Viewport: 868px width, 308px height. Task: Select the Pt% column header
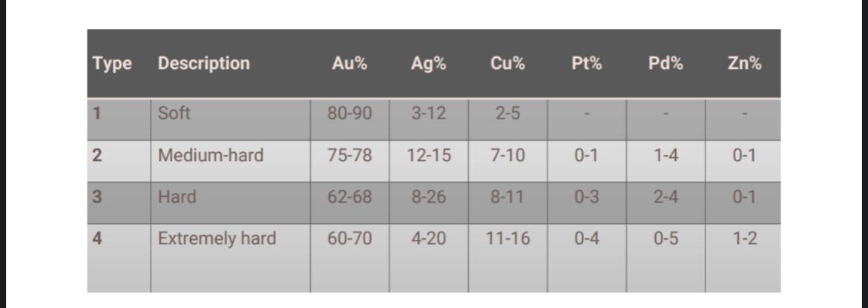click(x=587, y=63)
